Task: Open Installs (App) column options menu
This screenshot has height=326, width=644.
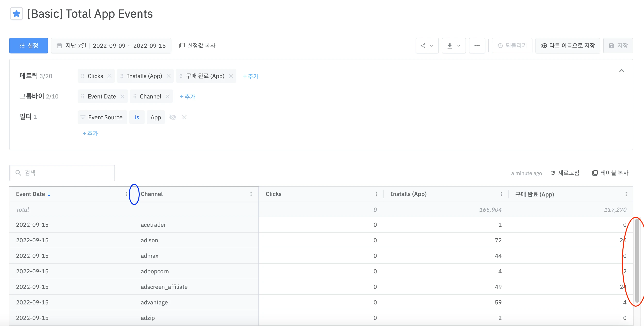Action: [x=501, y=194]
